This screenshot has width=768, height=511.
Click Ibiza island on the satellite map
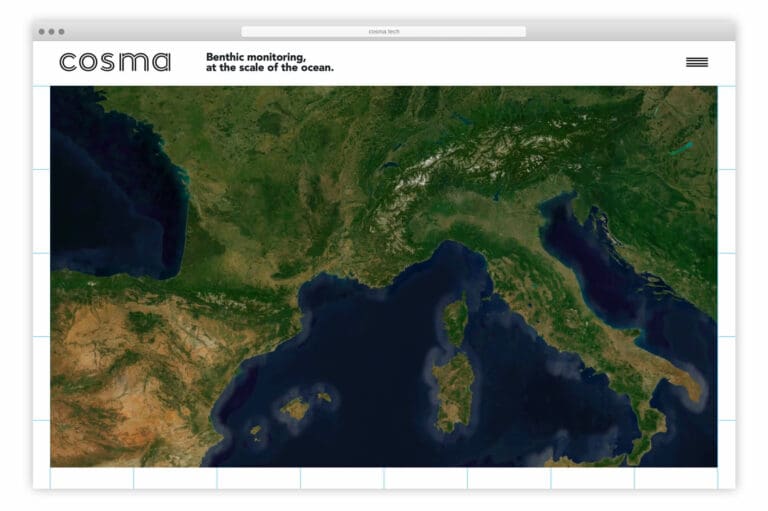click(x=256, y=431)
